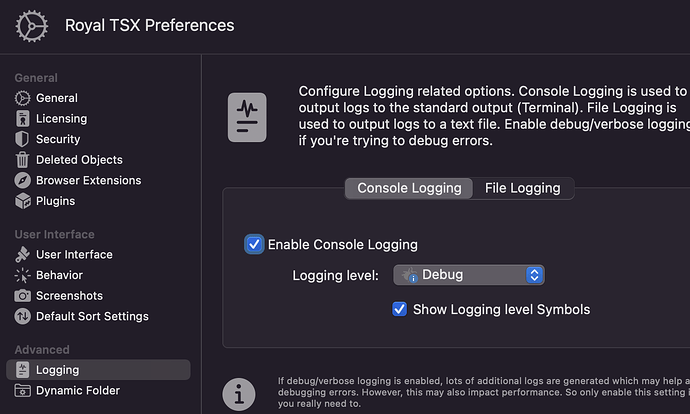The height and width of the screenshot is (414, 690).
Task: Click the Licensing icon in sidebar
Action: (23, 119)
